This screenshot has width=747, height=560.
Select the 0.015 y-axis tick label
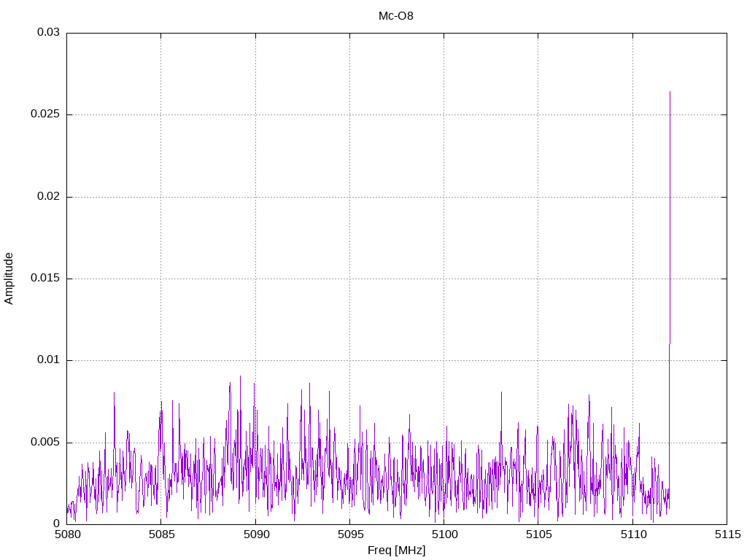[x=45, y=279]
